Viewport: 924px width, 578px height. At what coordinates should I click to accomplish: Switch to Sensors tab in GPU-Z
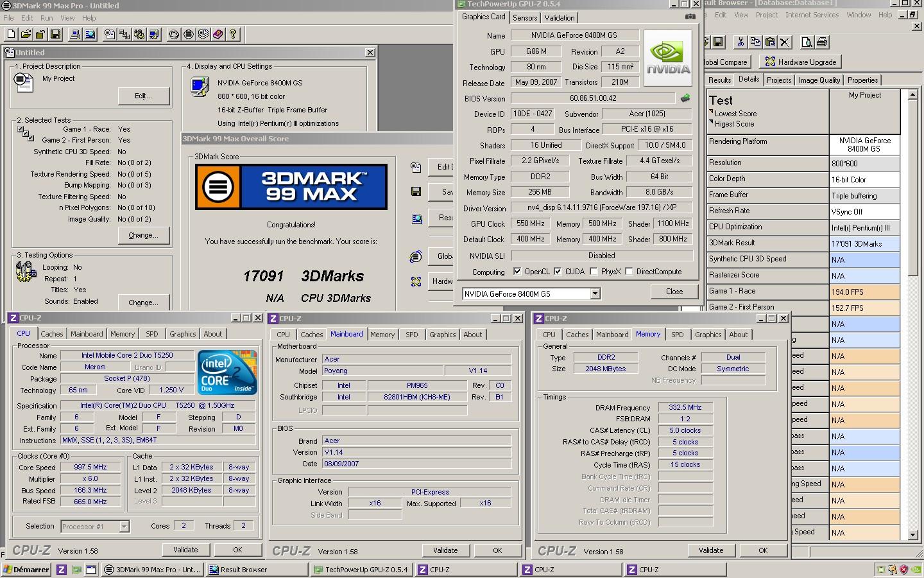click(525, 18)
